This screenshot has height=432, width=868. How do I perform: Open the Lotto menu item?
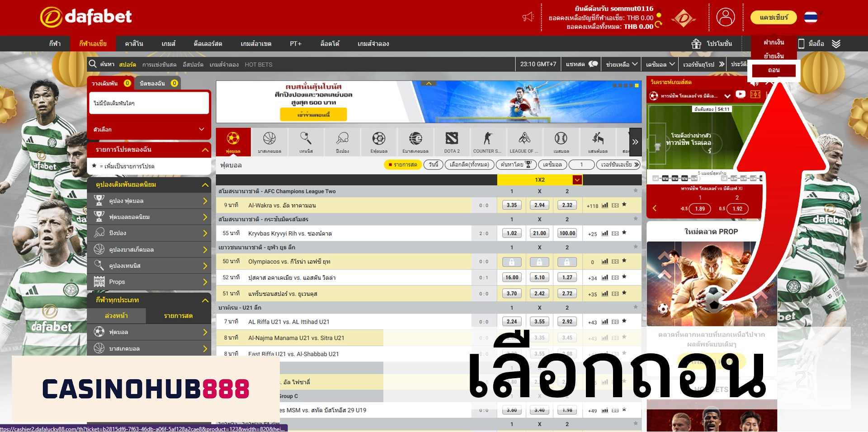coord(330,43)
